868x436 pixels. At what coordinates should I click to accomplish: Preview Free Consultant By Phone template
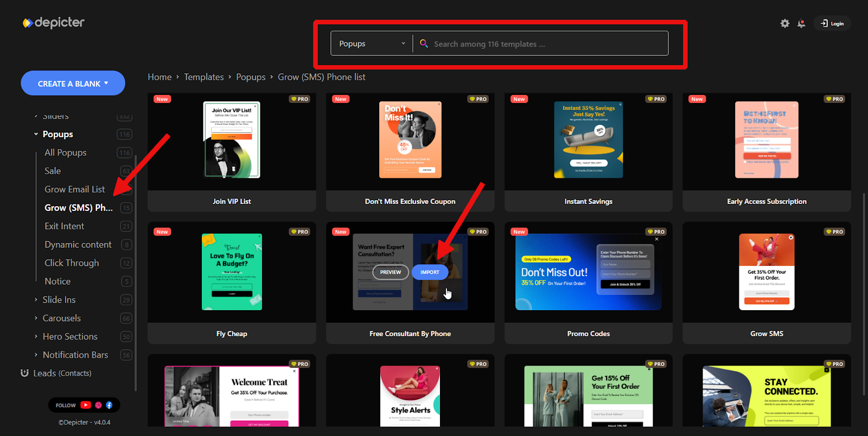(x=391, y=272)
